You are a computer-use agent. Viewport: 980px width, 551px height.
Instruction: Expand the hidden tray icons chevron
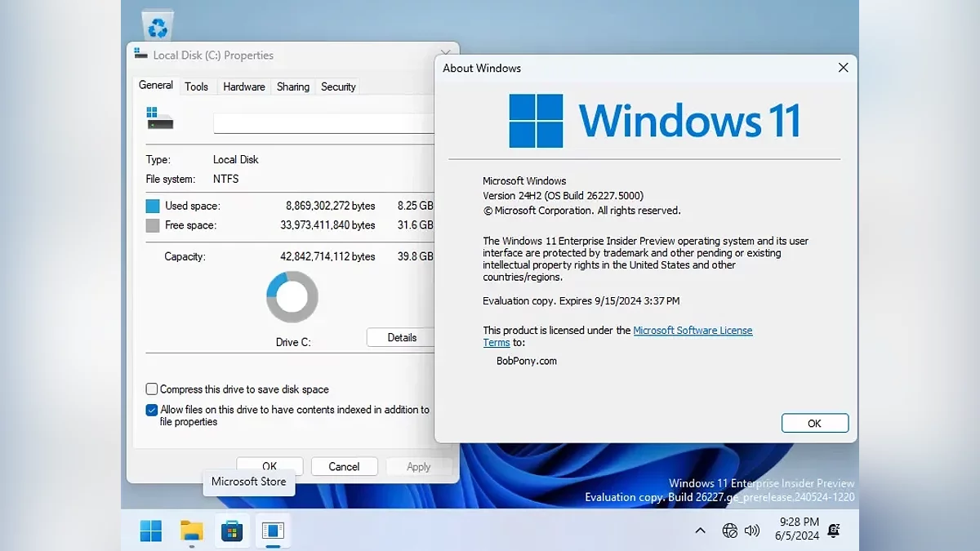pos(700,531)
